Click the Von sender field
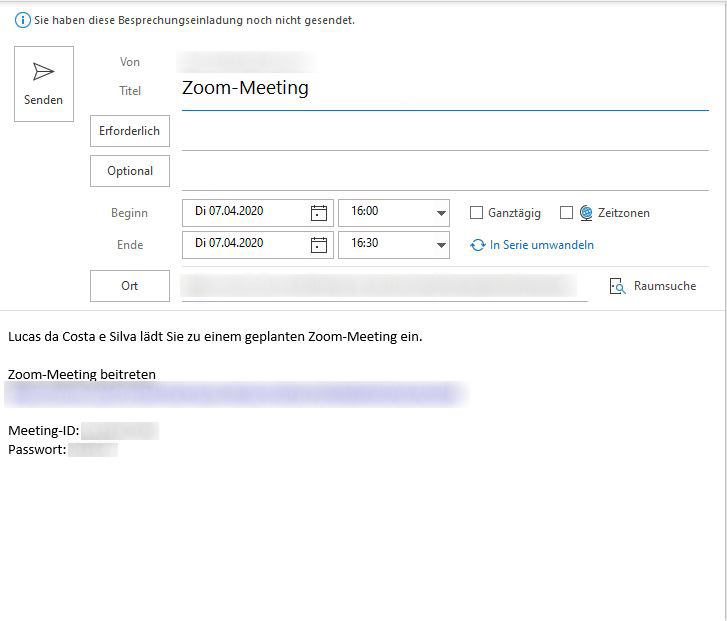Screen dimensions: 727x621 pyautogui.click(x=246, y=62)
